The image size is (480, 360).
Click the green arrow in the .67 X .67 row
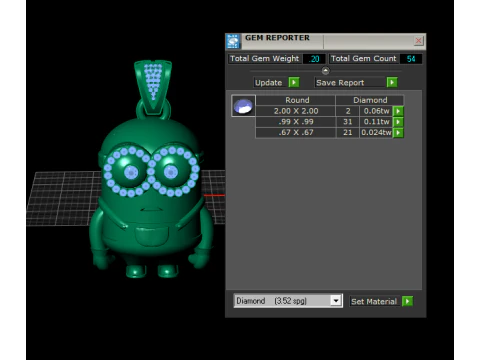398,133
